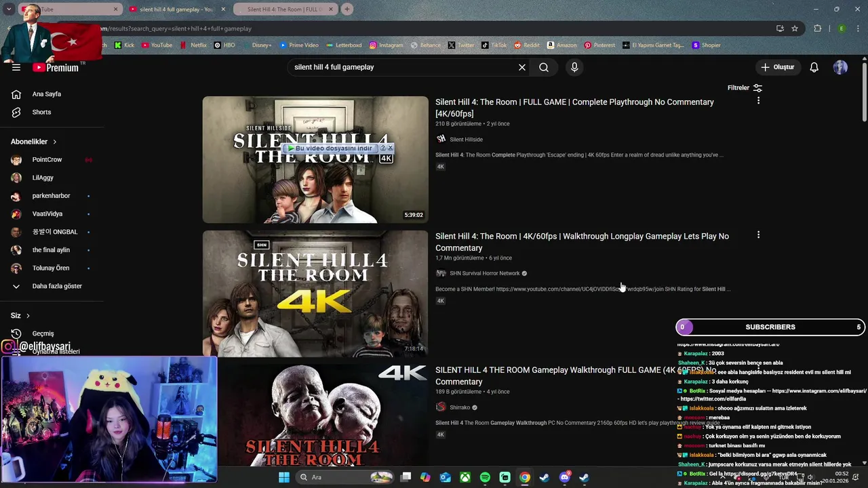Screen dimensions: 868x488
Task: Expand the Siz section chevron
Action: coord(28,316)
